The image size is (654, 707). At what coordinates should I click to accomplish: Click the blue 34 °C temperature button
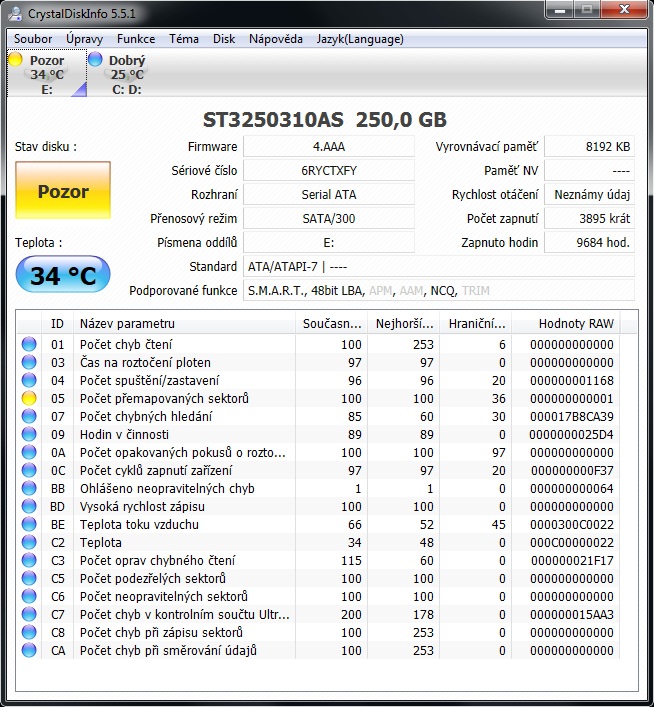coord(63,275)
